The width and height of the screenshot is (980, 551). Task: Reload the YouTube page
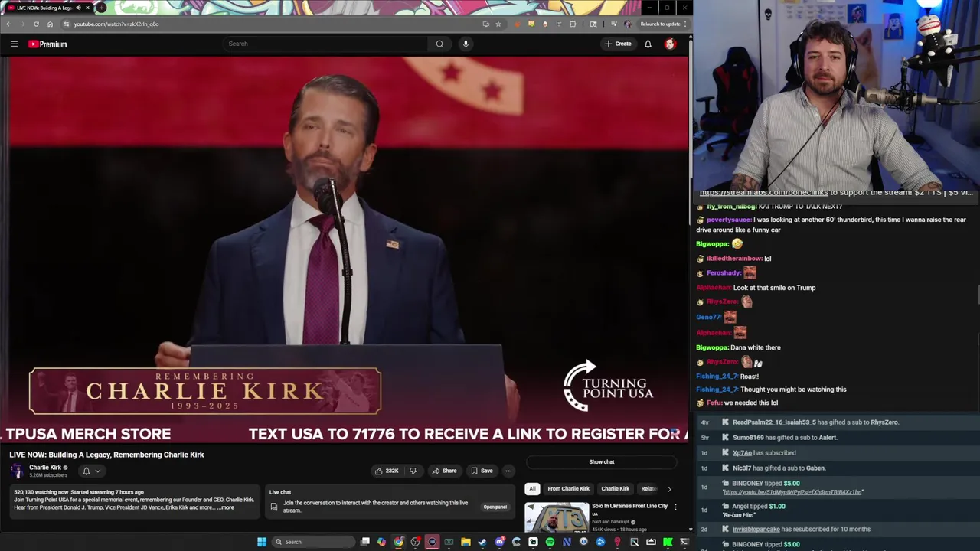click(x=36, y=24)
